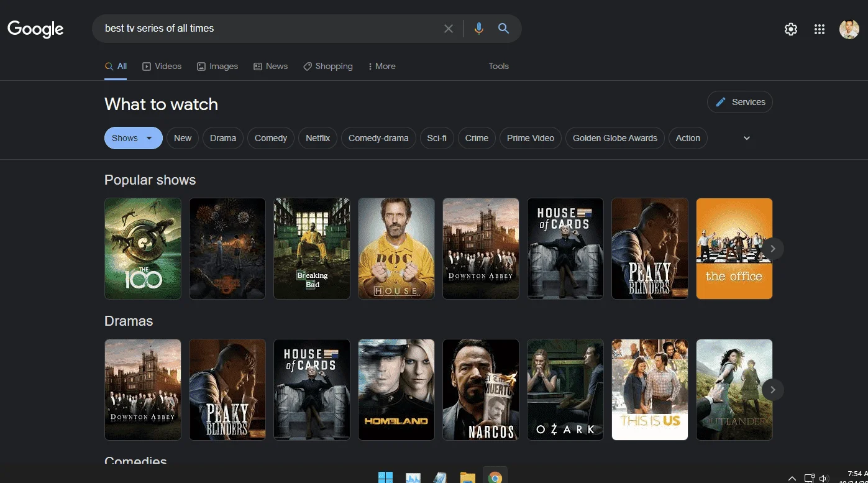The image size is (868, 483).
Task: Select the All results tab
Action: click(116, 67)
